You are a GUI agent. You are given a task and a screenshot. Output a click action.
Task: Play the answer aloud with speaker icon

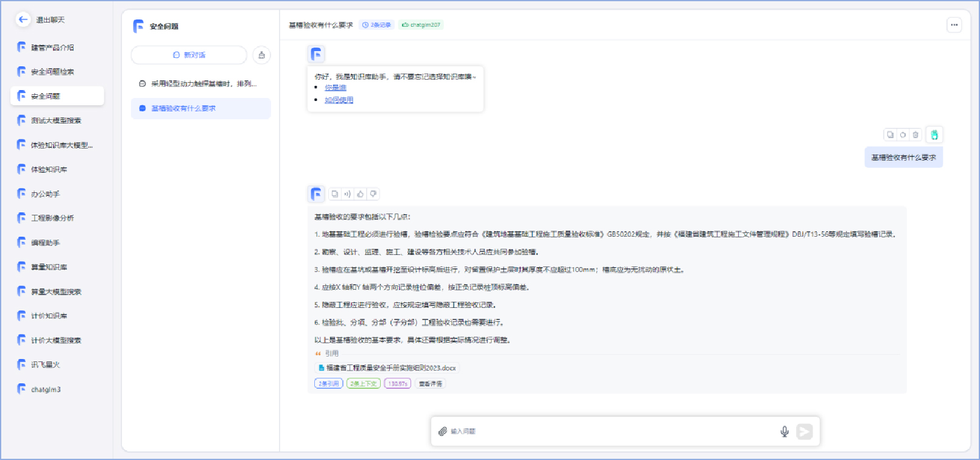tap(347, 194)
